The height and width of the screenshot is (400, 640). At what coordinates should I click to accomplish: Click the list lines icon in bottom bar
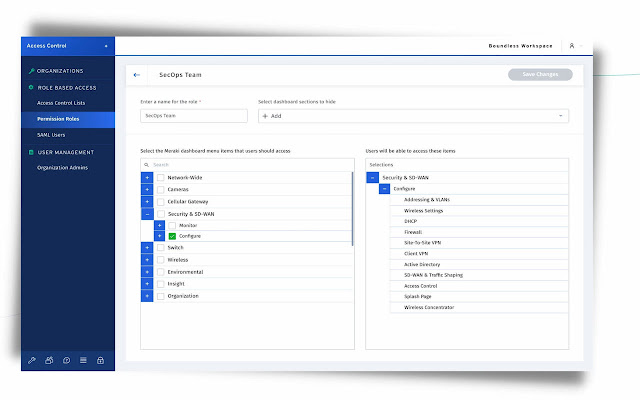(83, 360)
